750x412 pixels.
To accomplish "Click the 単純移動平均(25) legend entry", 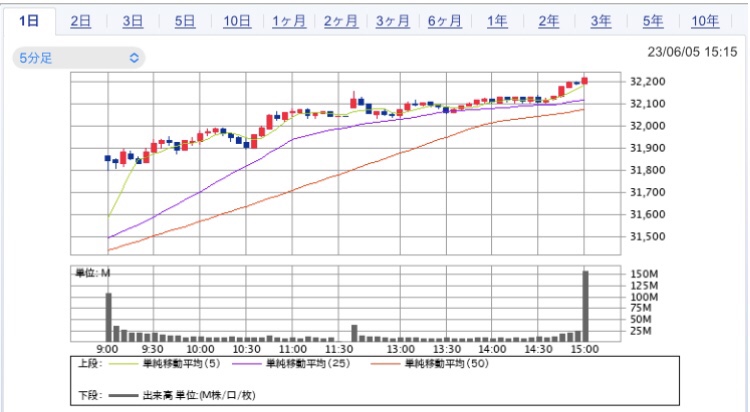I will pos(292,364).
